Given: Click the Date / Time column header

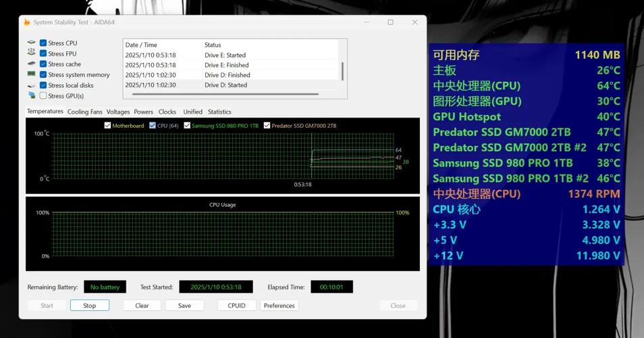Looking at the screenshot, I should pos(163,45).
